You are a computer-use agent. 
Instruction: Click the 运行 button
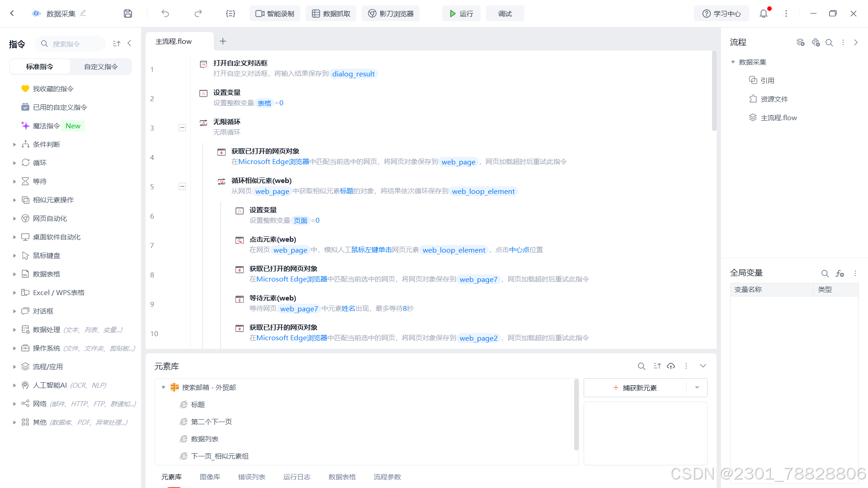(x=461, y=14)
